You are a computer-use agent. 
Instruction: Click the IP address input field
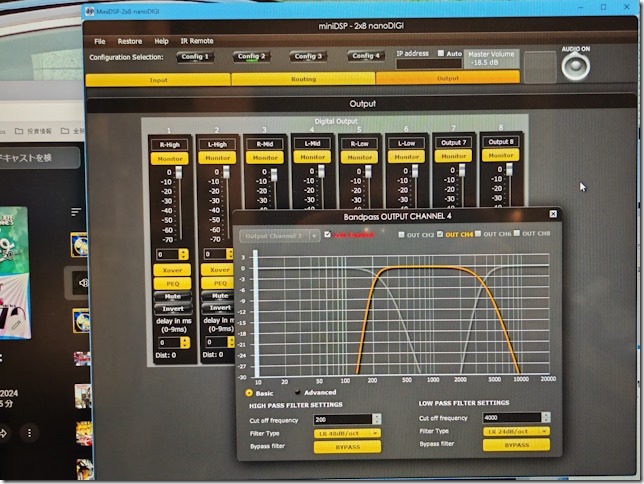click(429, 64)
